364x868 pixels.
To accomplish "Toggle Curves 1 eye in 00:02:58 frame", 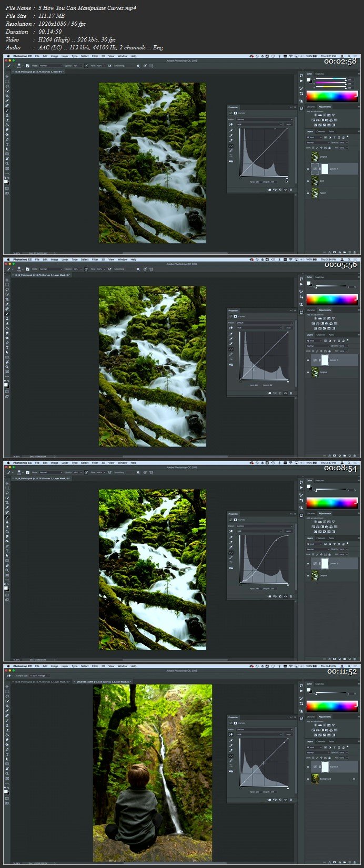I will click(x=308, y=169).
